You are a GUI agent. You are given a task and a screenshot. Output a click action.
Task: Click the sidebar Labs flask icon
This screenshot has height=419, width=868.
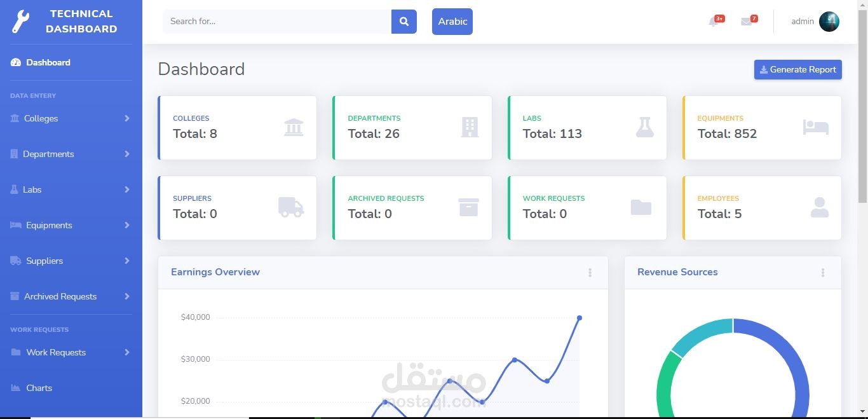[x=14, y=189]
